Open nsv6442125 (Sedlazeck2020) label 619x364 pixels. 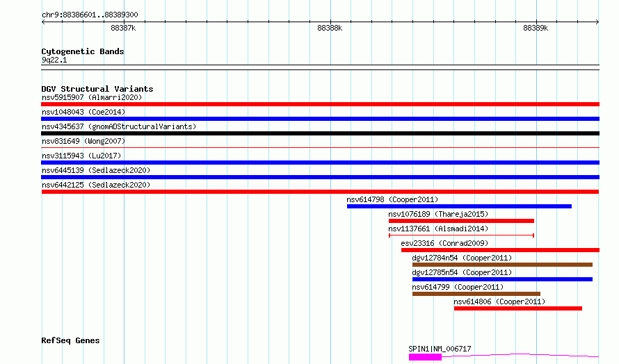[96, 185]
